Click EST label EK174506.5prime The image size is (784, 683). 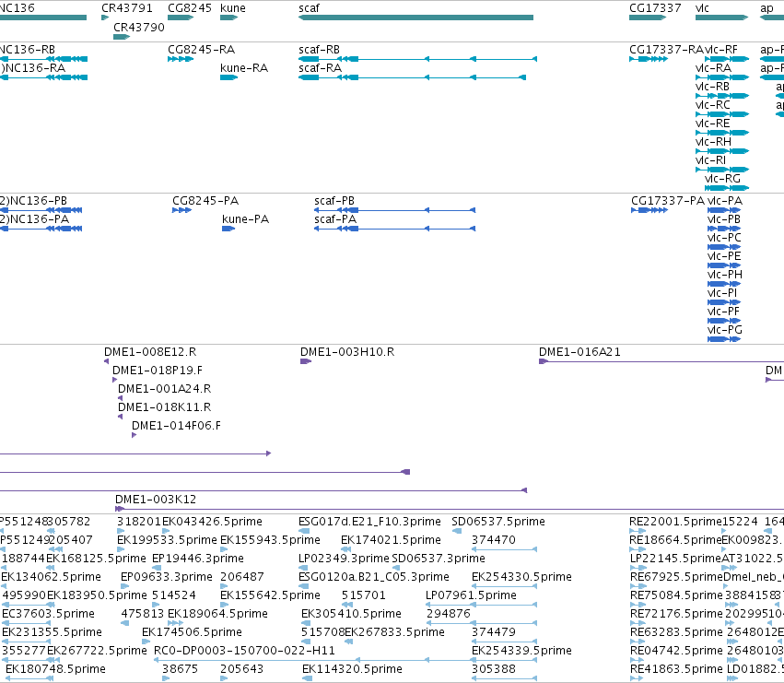click(192, 633)
